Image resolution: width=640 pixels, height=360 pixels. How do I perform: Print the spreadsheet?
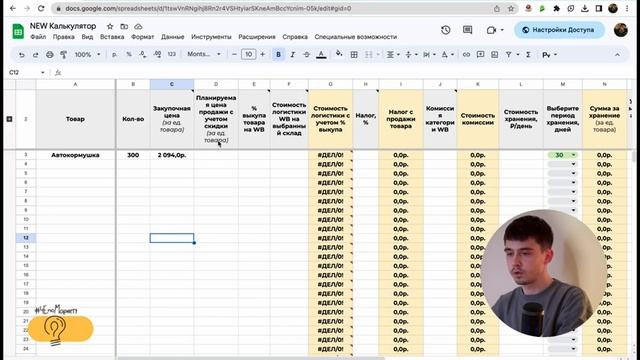[49, 55]
